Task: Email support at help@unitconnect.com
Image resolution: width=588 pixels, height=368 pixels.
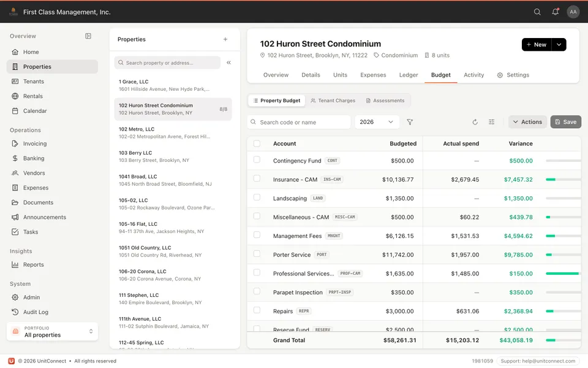Action: [x=538, y=361]
